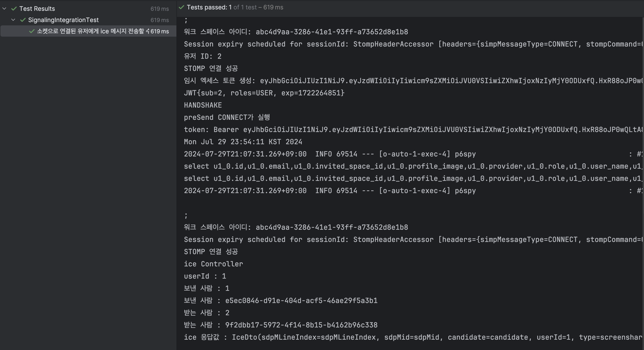
Task: Click the '유저 ID: 2' console line
Action: click(203, 56)
